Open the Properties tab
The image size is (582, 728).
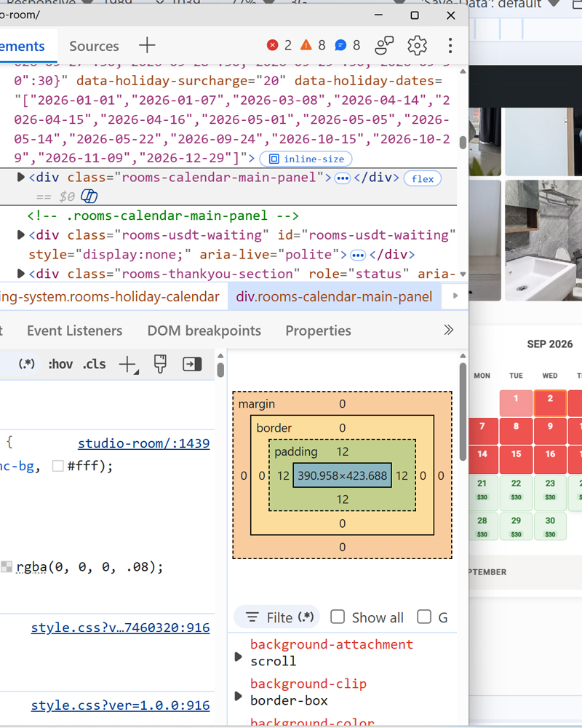(319, 331)
